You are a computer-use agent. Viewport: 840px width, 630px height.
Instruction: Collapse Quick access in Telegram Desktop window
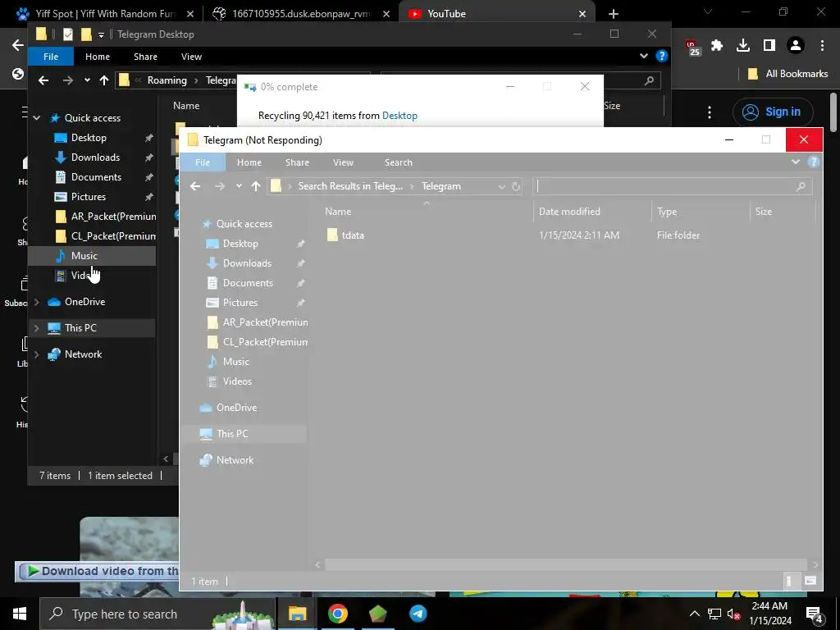(36, 118)
